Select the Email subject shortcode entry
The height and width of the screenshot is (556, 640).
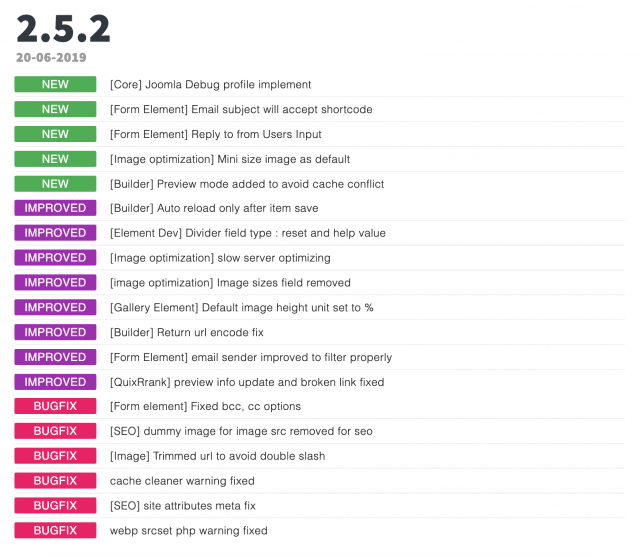(x=241, y=109)
